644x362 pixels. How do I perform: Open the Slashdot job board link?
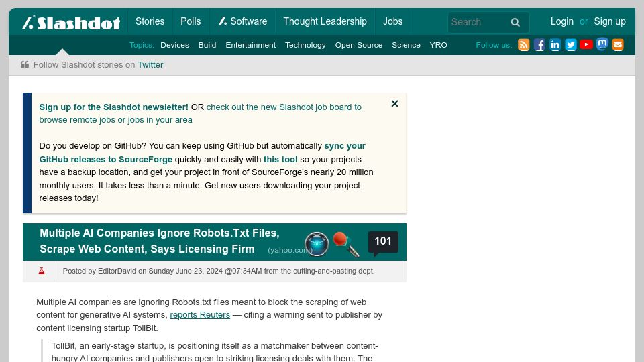[200, 113]
